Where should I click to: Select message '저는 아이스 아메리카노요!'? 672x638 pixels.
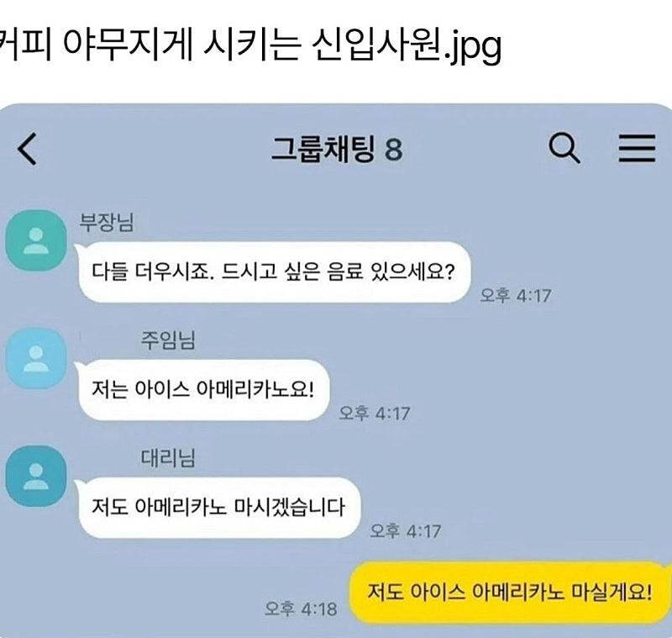point(204,390)
